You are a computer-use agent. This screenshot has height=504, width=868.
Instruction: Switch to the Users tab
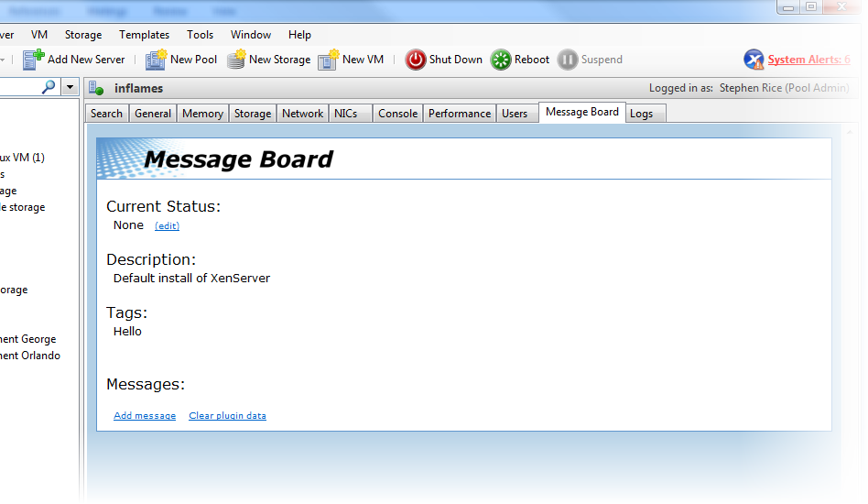point(517,113)
